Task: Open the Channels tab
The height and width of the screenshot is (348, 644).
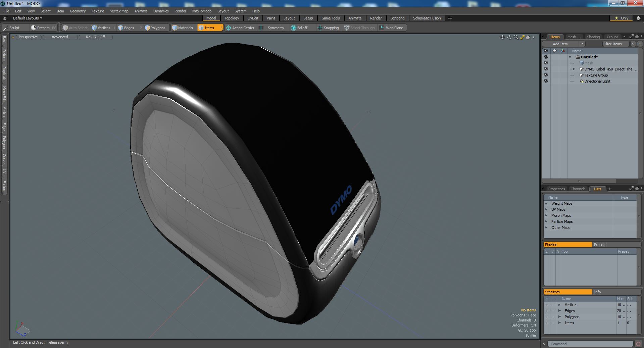Action: tap(578, 189)
